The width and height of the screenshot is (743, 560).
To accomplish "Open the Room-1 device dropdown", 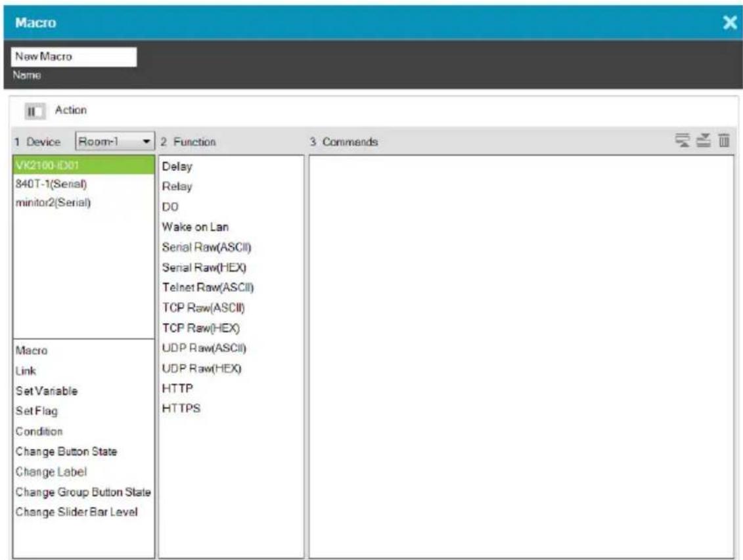I will coord(115,142).
